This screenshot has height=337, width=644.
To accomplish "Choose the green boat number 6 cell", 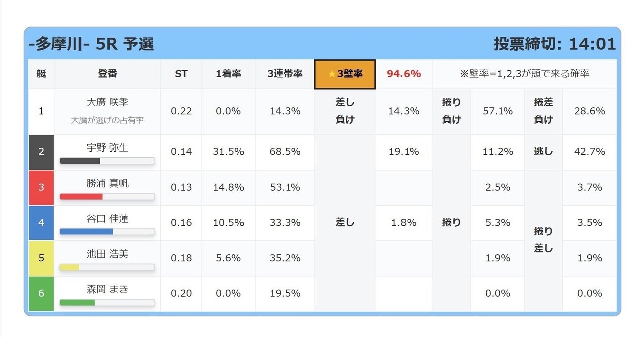I will pos(41,293).
